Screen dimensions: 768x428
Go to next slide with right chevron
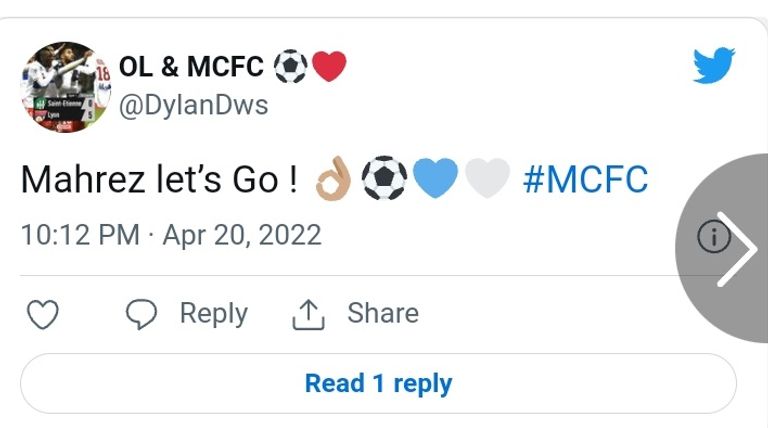737,248
